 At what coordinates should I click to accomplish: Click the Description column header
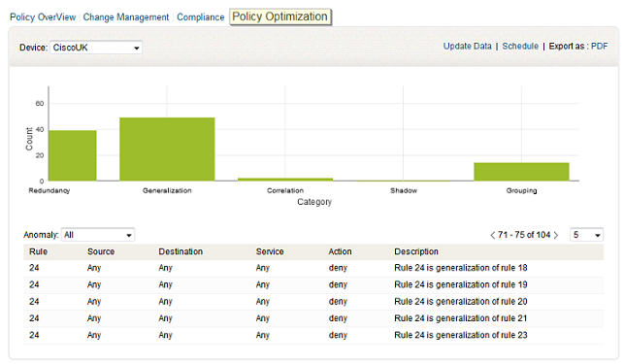click(416, 251)
